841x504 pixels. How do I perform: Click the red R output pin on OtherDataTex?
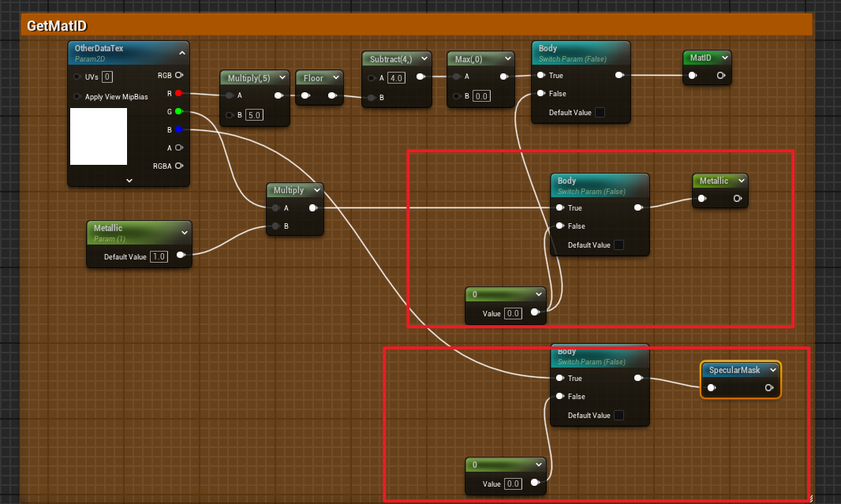[x=178, y=93]
